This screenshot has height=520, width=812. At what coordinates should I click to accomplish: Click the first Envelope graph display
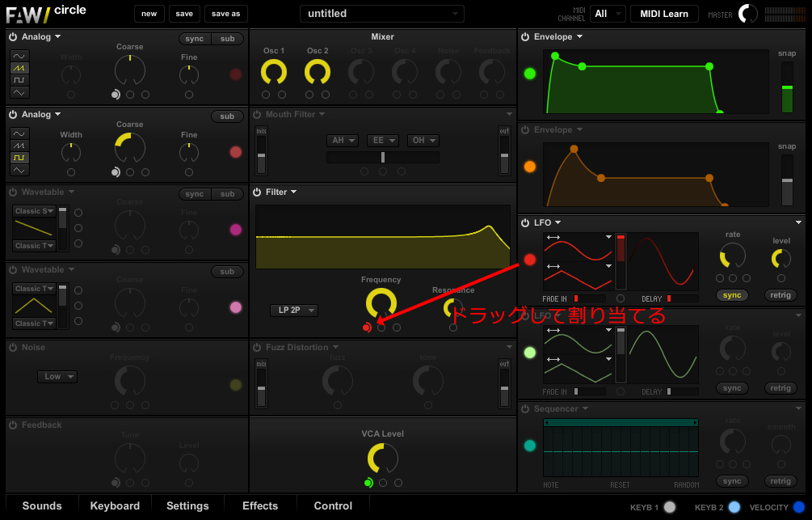tap(656, 82)
